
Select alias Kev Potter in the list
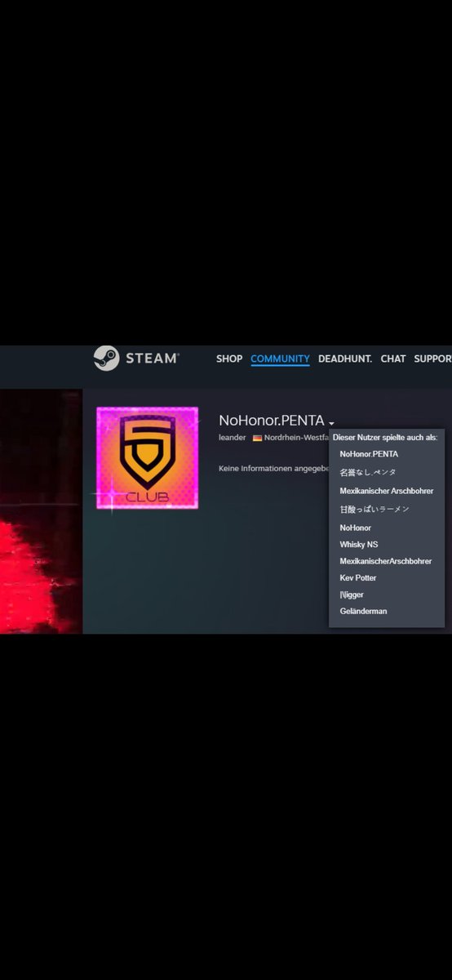tap(358, 578)
